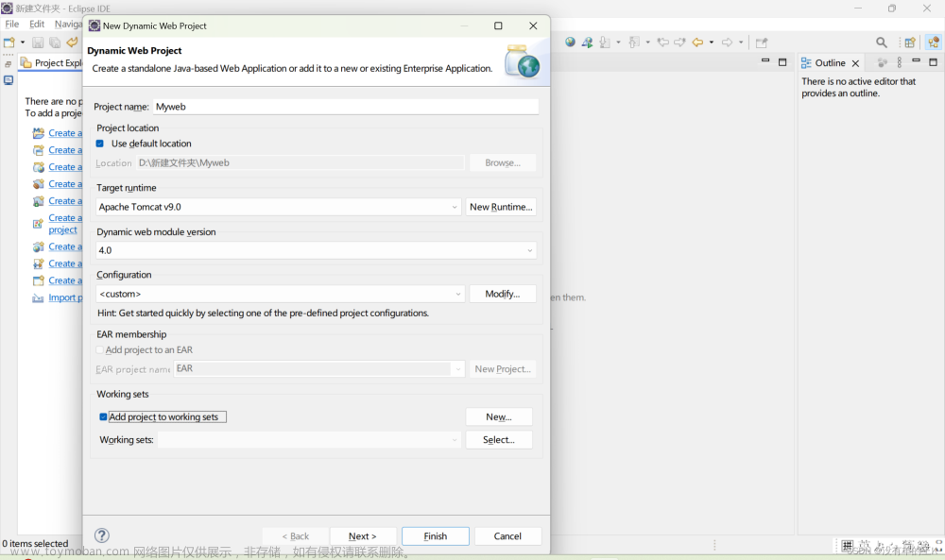Click the Restore icon on the left trim
Viewport: 945px width, 560px height.
click(x=8, y=64)
